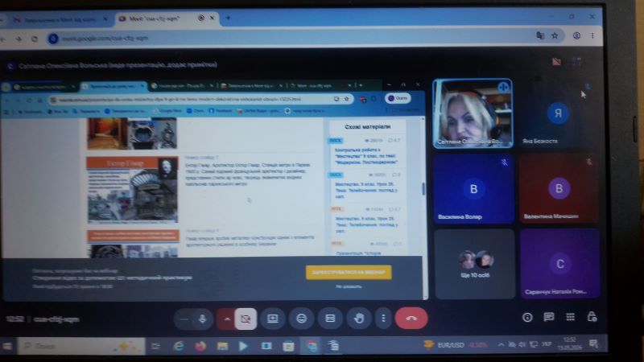Screen dimensions: 644x362
Task: Open host controls lock icon
Action: click(x=592, y=316)
